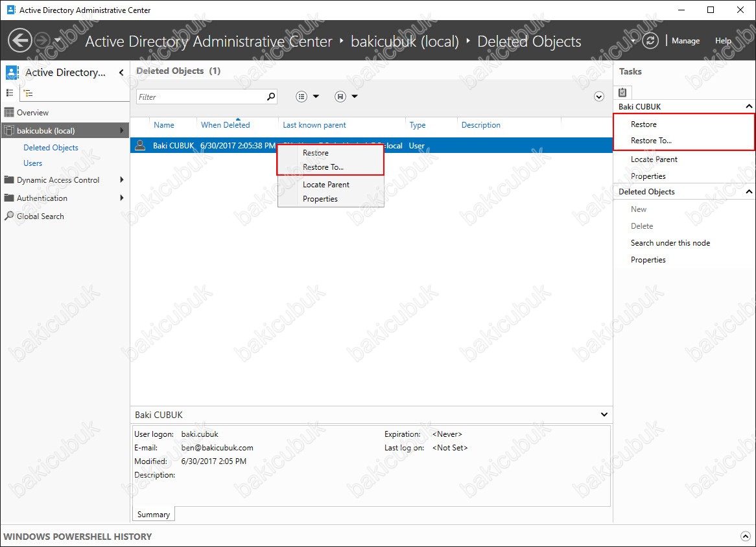Click the user logon value baki.cubuk

(x=200, y=434)
